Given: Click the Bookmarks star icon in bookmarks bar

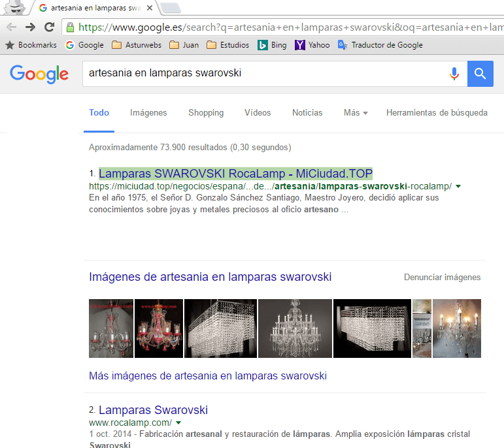Looking at the screenshot, I should 10,45.
